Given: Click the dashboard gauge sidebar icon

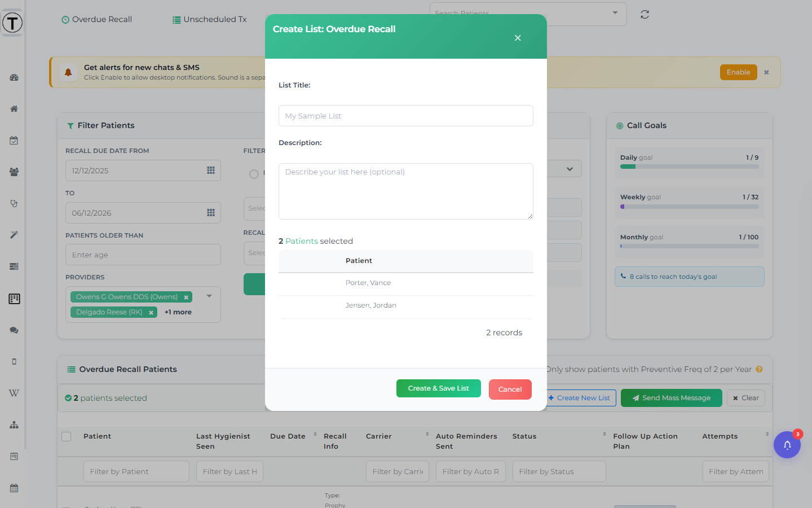Looking at the screenshot, I should pos(14,77).
